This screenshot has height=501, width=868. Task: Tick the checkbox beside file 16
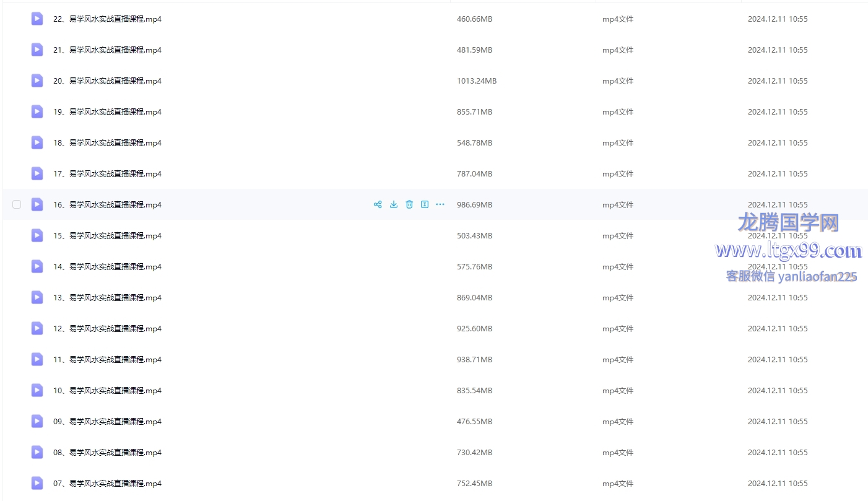point(17,204)
